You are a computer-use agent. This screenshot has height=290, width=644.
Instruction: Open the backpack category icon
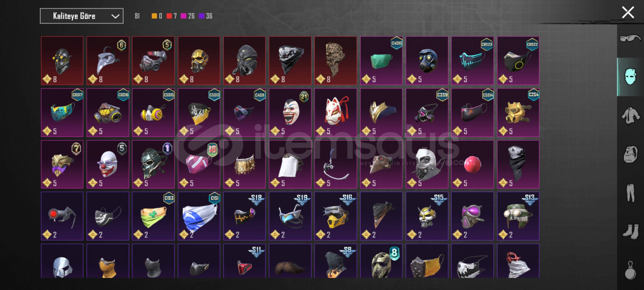click(630, 154)
